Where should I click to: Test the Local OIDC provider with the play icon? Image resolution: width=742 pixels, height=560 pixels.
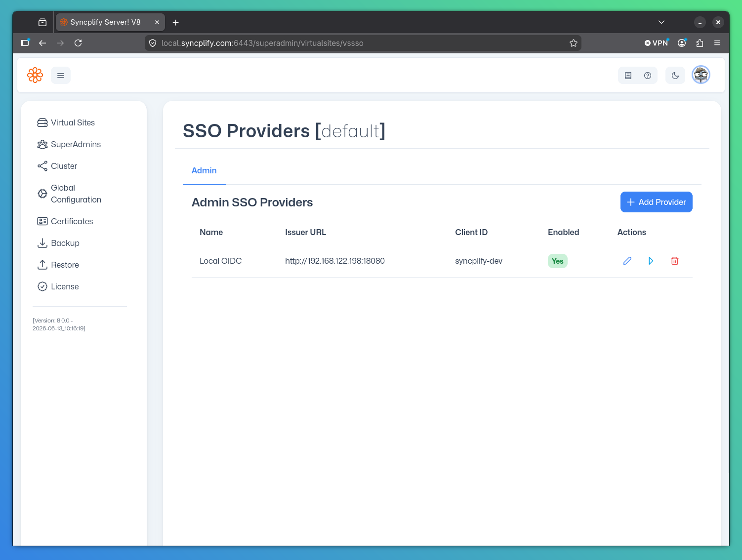pyautogui.click(x=651, y=261)
